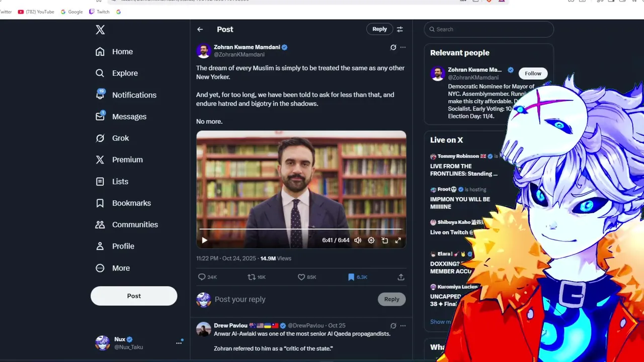Share the post with share icon

401,277
